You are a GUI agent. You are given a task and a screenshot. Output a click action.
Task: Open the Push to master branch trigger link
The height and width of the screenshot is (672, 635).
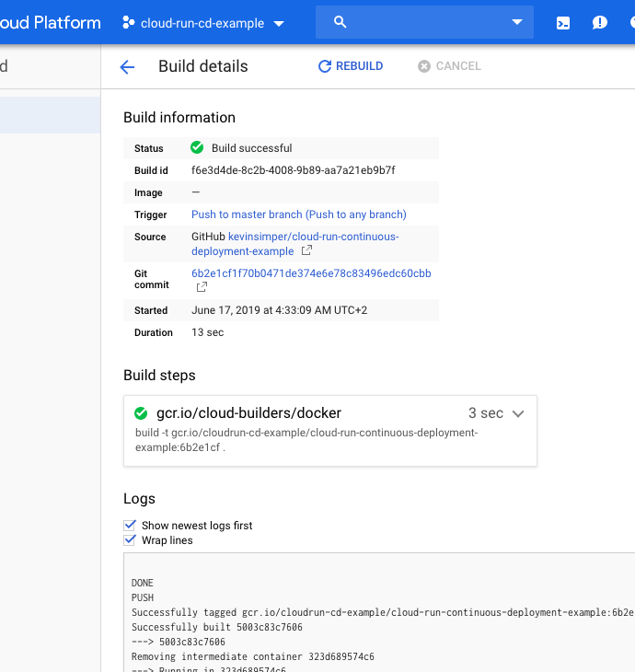(299, 214)
